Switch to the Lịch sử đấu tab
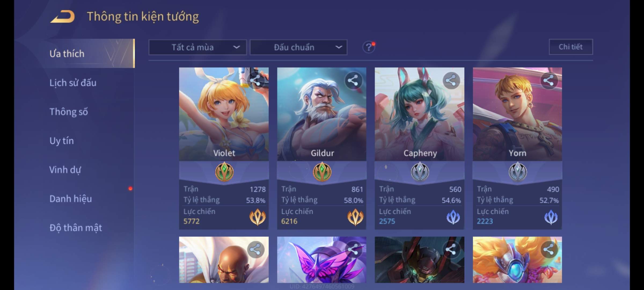Viewport: 644px width, 290px height. point(73,83)
